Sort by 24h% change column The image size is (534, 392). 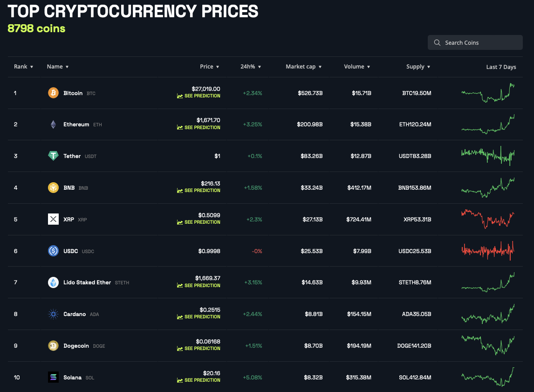pos(251,66)
